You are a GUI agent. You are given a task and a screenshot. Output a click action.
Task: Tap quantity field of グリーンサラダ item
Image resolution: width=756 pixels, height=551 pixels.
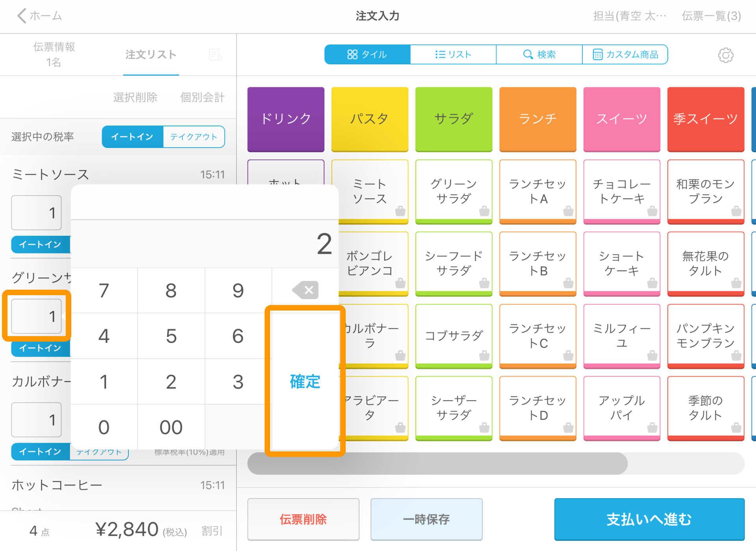coord(36,316)
